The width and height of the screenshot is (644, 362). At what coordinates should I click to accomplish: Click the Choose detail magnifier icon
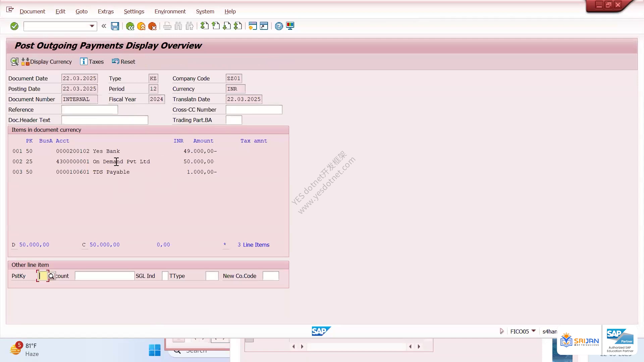14,62
